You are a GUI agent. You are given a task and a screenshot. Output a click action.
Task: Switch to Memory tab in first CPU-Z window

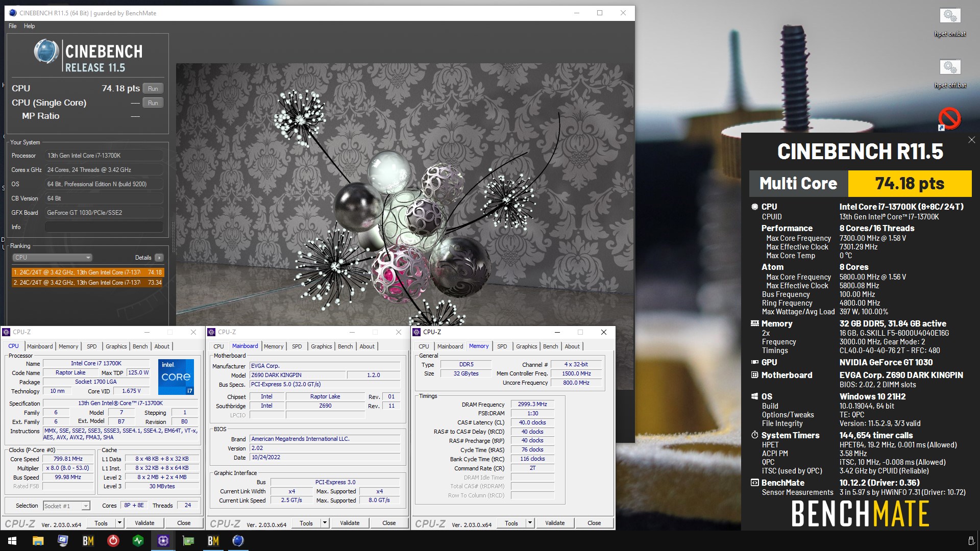pos(68,346)
